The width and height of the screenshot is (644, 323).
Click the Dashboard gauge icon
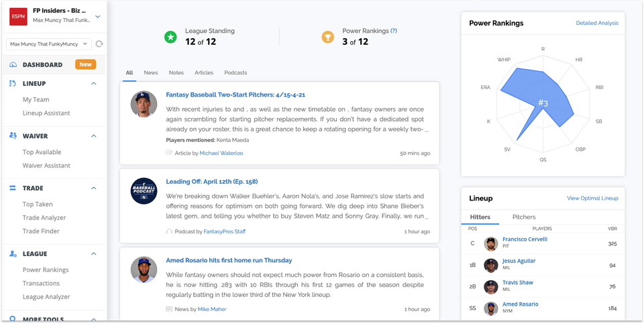(13, 64)
